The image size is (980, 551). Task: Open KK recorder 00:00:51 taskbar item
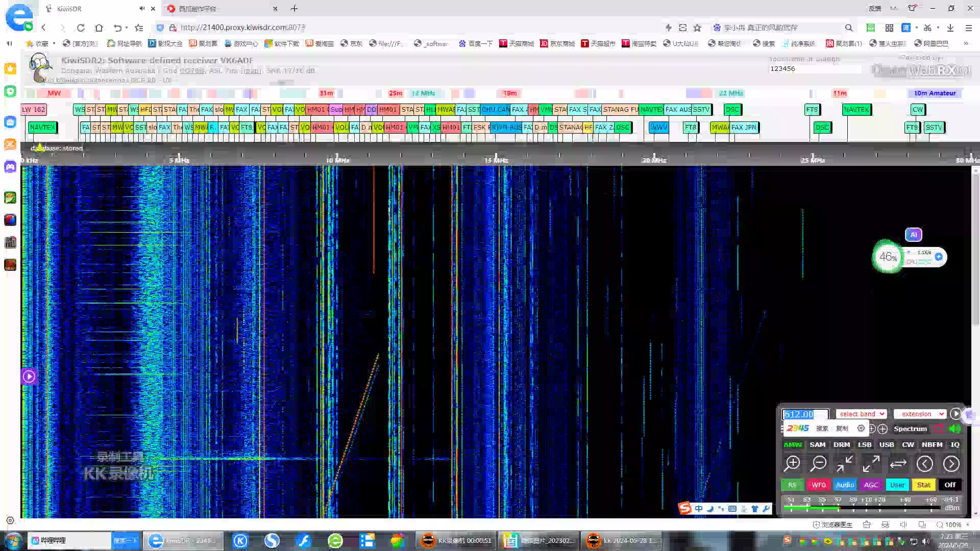coord(456,540)
